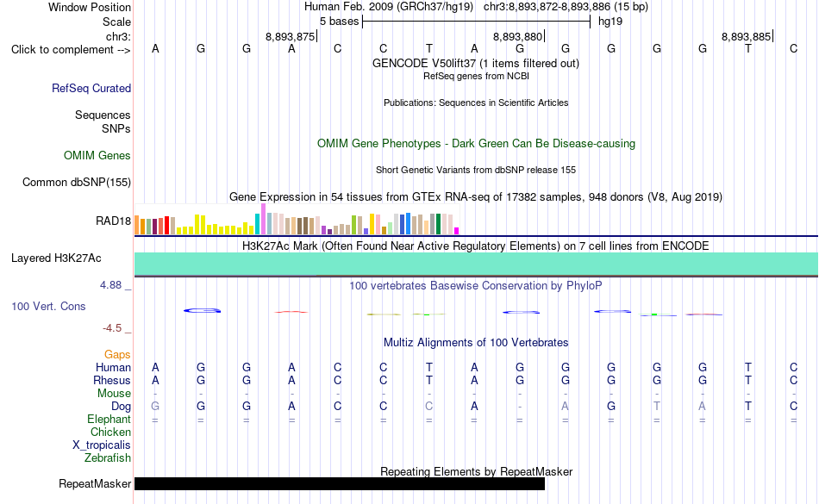819x504 pixels.
Task: Click the Gaps row label
Action: pyautogui.click(x=117, y=354)
